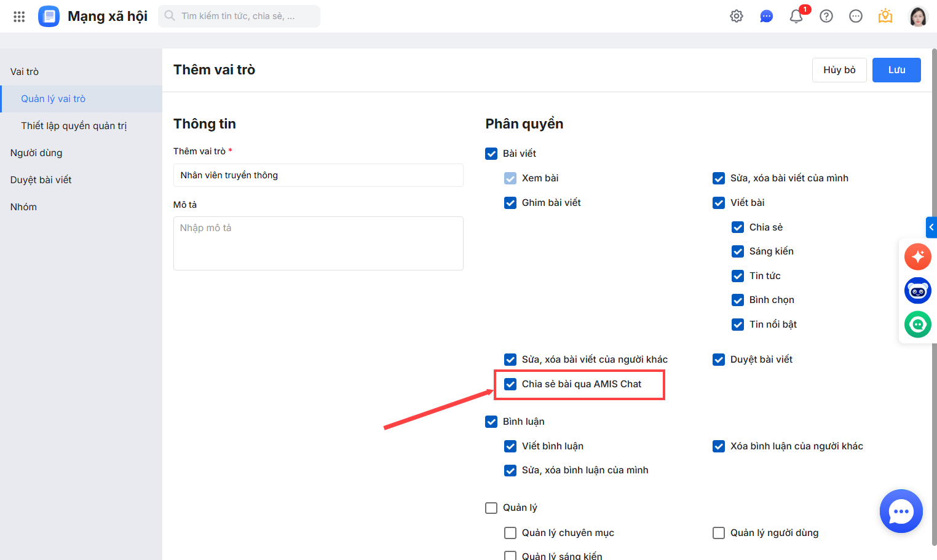937x560 pixels.
Task: Expand the collapsed right side panel arrow
Action: click(931, 227)
